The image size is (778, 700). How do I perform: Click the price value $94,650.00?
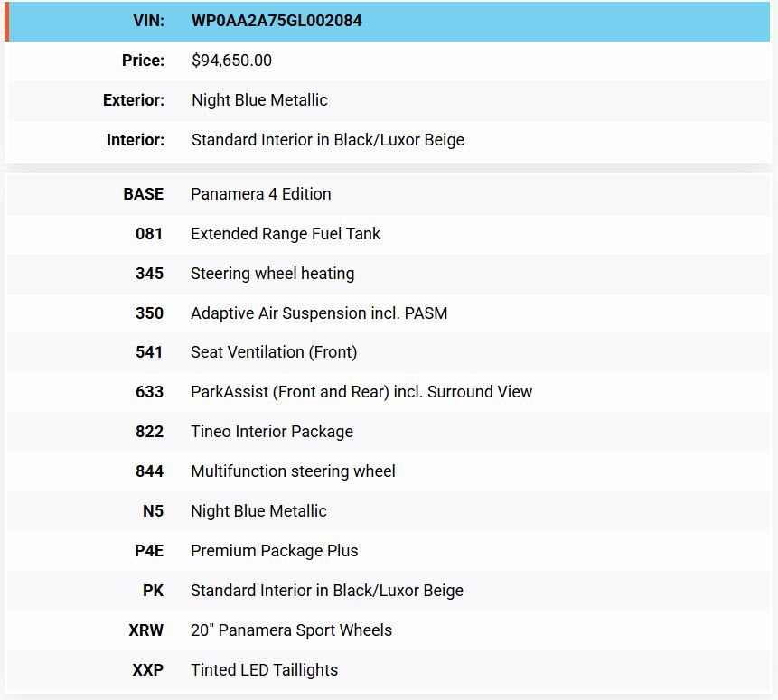pos(231,61)
